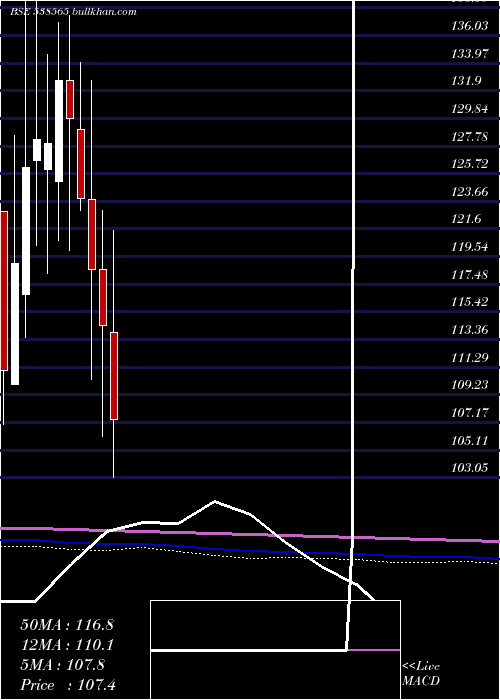Click the 109.23 price axis label
This screenshot has height=700, width=500.
470,385
